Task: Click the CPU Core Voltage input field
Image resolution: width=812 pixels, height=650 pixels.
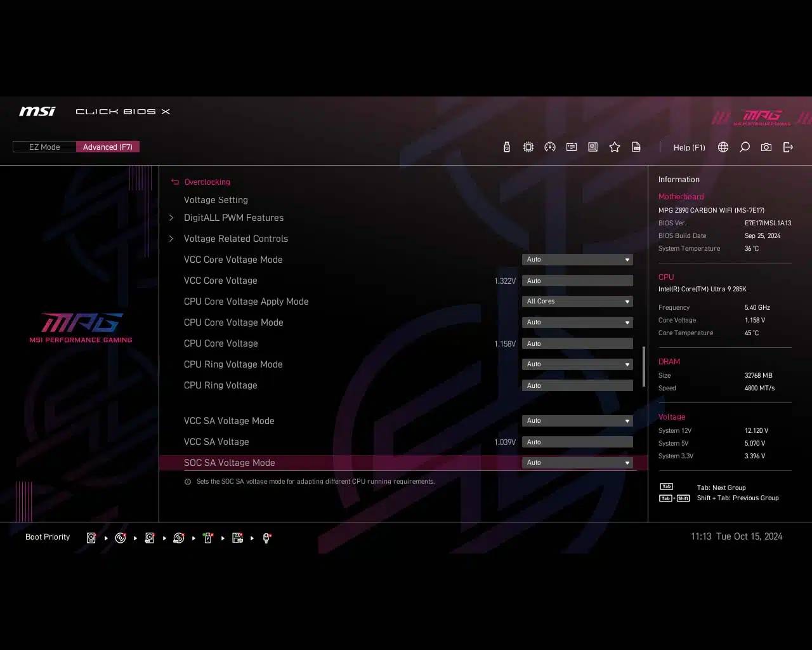Action: (x=577, y=343)
